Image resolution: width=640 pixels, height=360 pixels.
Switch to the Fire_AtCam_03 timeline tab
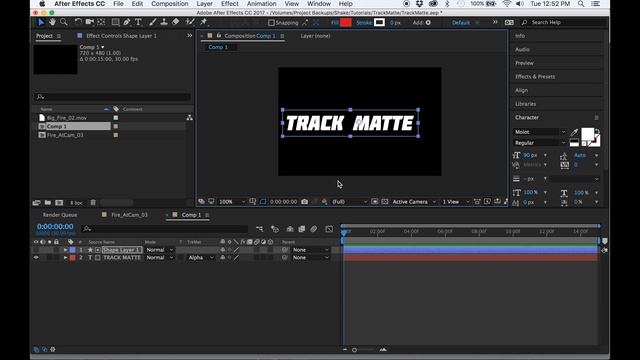pos(129,215)
